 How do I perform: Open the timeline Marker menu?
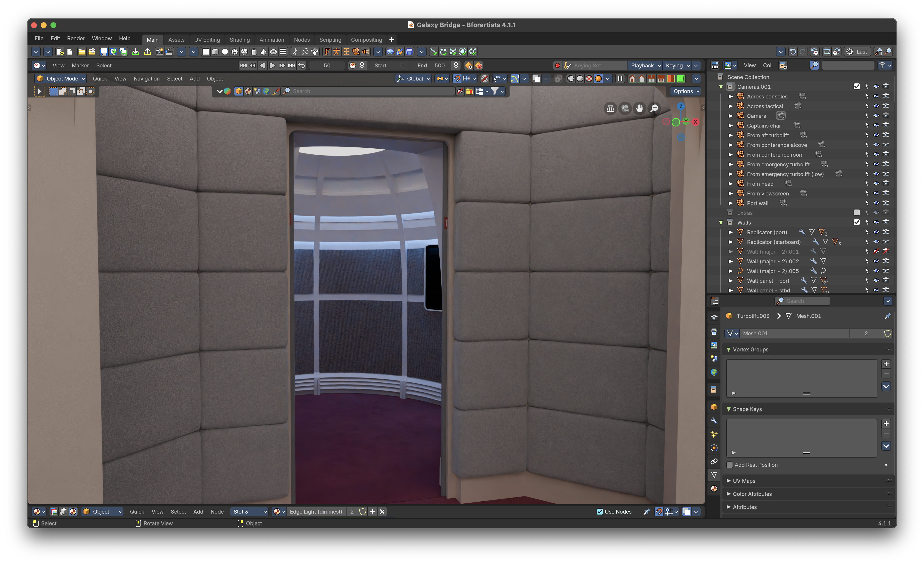click(80, 65)
